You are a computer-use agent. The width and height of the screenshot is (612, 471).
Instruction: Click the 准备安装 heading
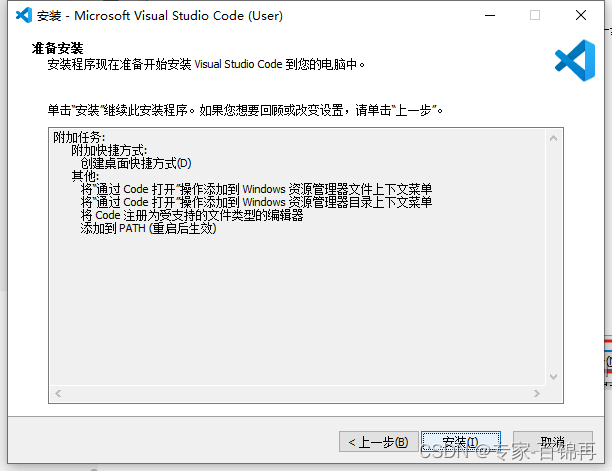(x=57, y=48)
